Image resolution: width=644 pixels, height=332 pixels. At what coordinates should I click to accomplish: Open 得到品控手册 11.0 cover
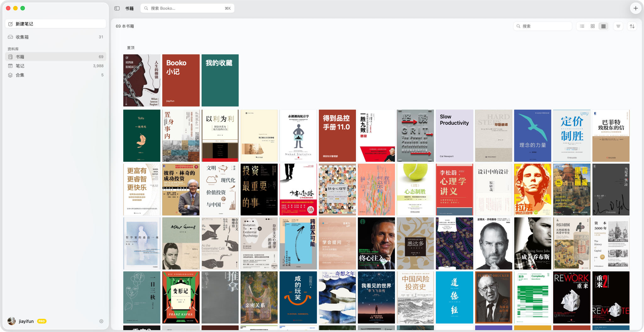pos(337,136)
